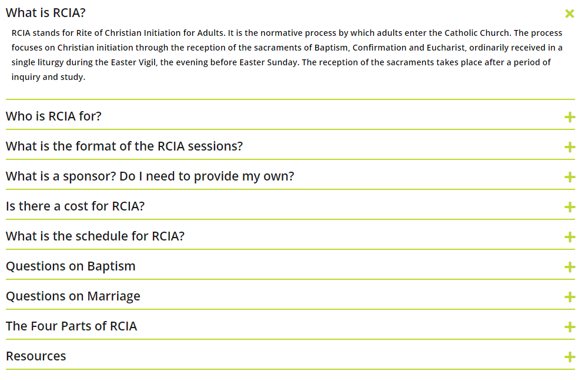588x381 pixels.
Task: Expand 'What is the format of the RCIA sessions?'
Action: point(124,146)
